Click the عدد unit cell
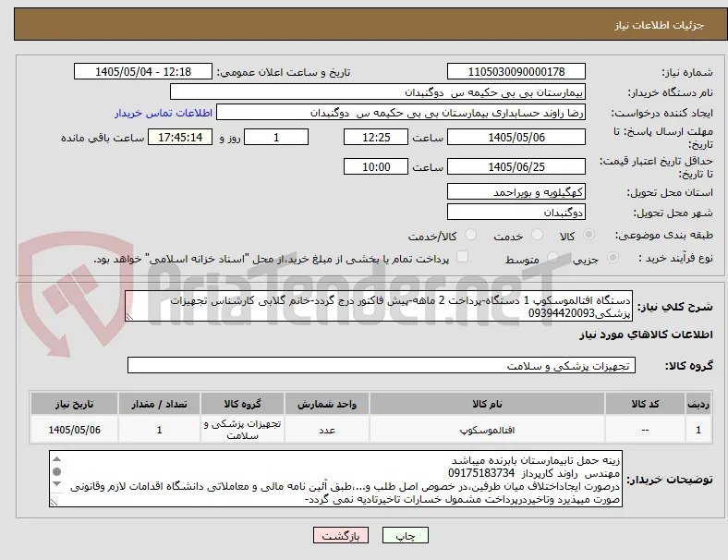This screenshot has height=560, width=728. [x=327, y=430]
